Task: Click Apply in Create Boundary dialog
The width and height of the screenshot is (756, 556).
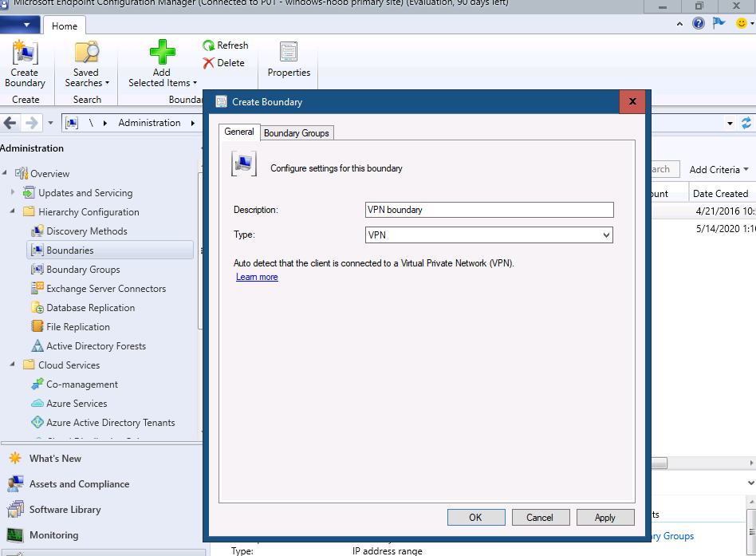Action: [x=605, y=518]
